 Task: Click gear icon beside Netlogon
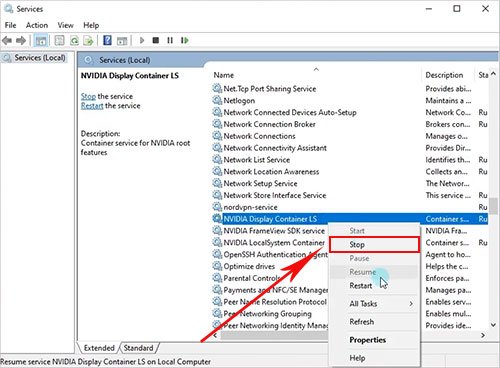pyautogui.click(x=217, y=100)
